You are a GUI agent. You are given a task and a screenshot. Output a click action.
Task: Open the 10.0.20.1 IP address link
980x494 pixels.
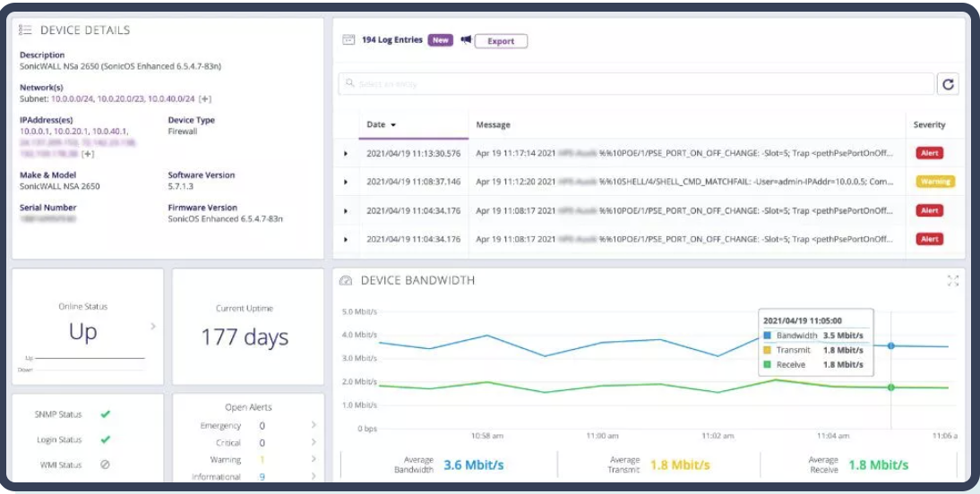72,132
